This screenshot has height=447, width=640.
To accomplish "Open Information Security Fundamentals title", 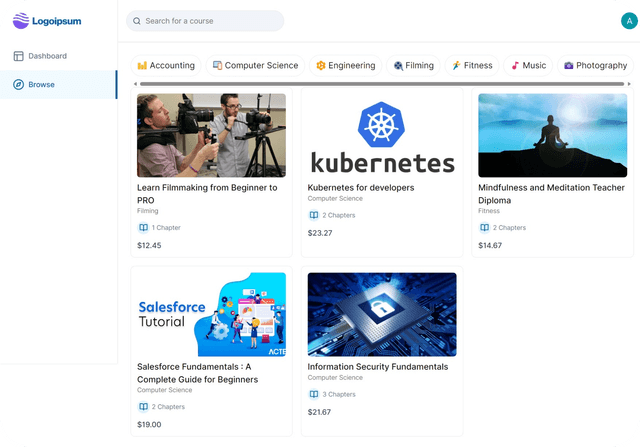I will tap(378, 367).
